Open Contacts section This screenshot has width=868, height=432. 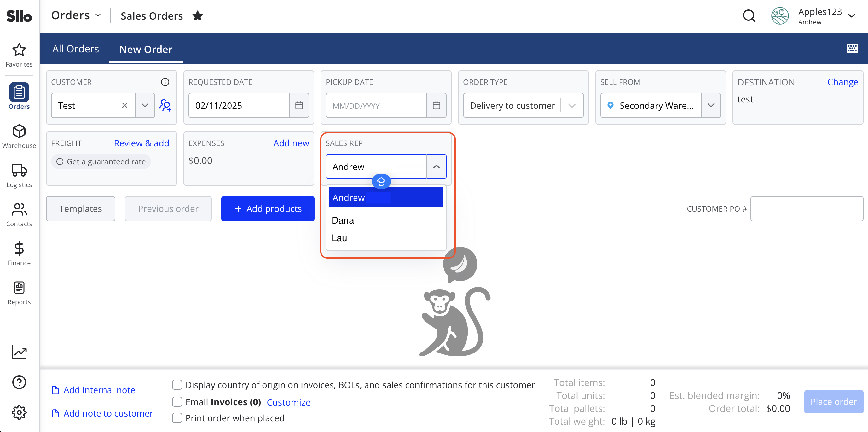19,214
